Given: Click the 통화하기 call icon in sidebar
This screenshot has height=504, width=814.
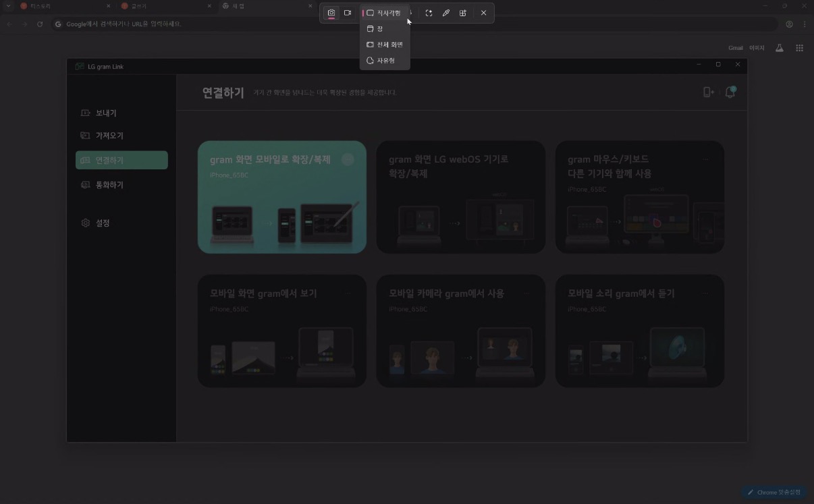Looking at the screenshot, I should click(x=86, y=185).
